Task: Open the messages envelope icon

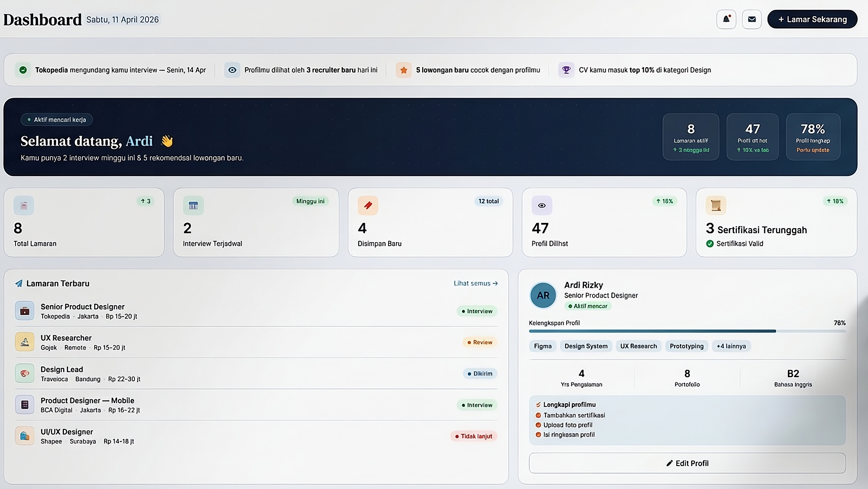Action: click(x=752, y=19)
